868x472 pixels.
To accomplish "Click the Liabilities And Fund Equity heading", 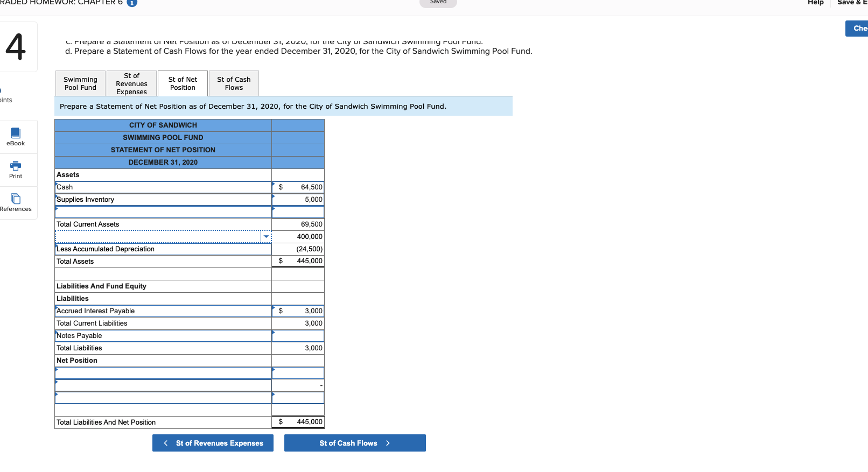I will coord(101,286).
